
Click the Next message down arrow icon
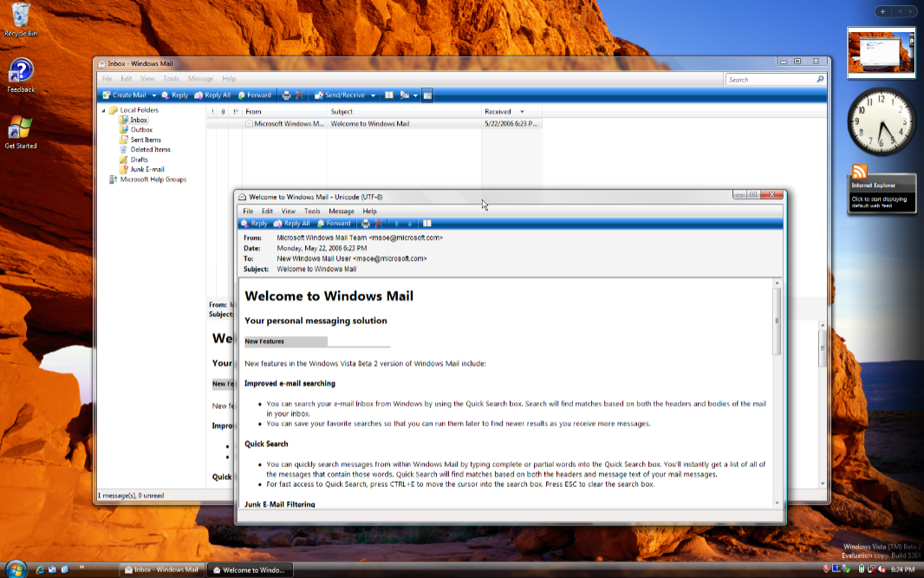(x=409, y=224)
